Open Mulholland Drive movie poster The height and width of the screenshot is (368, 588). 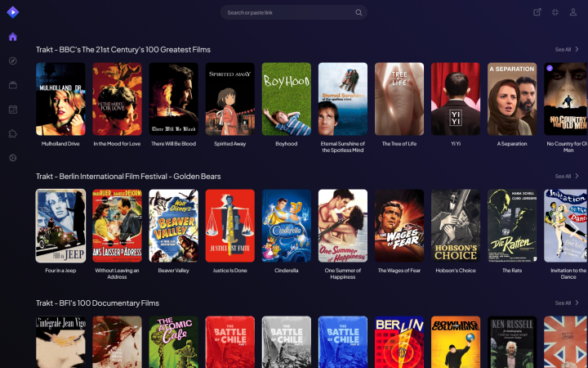click(60, 99)
